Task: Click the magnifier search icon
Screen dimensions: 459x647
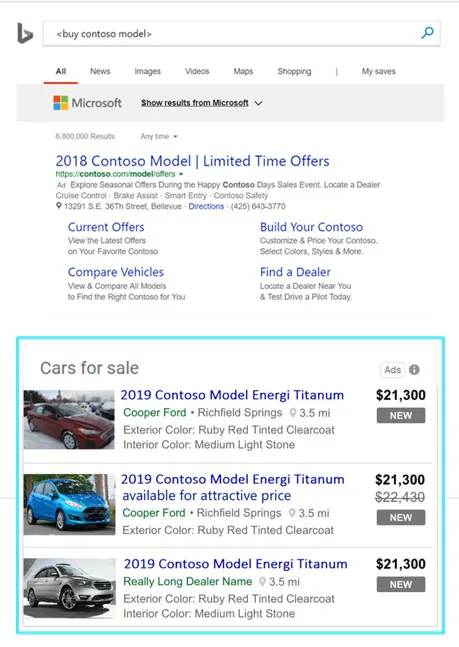Action: [427, 33]
